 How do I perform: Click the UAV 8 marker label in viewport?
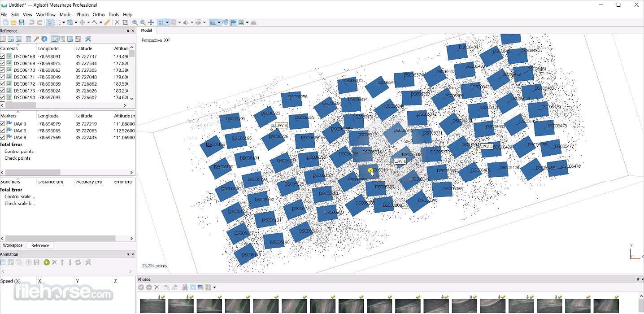pos(281,126)
